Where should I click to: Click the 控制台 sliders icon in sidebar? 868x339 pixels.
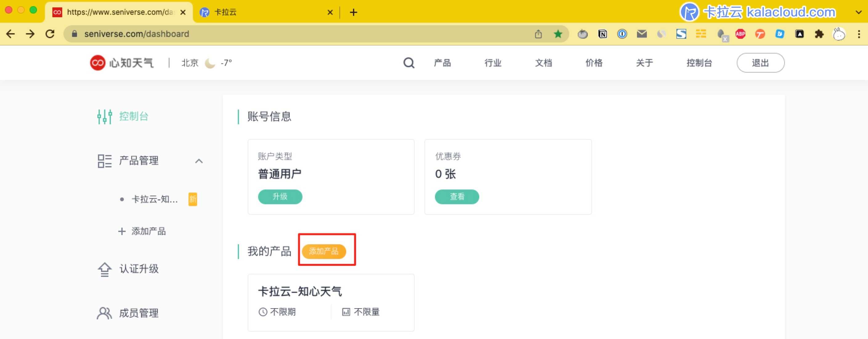point(104,117)
